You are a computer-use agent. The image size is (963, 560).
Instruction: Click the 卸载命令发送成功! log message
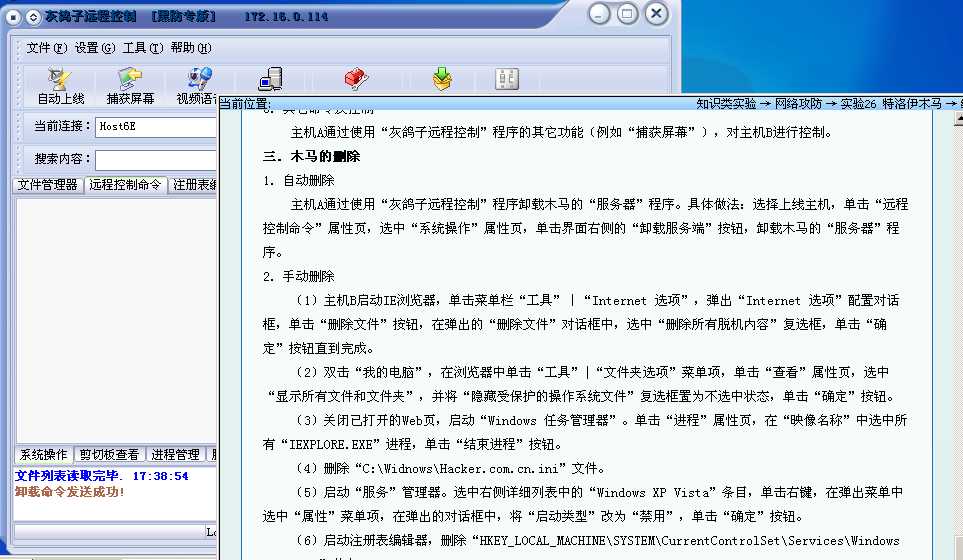pyautogui.click(x=69, y=492)
